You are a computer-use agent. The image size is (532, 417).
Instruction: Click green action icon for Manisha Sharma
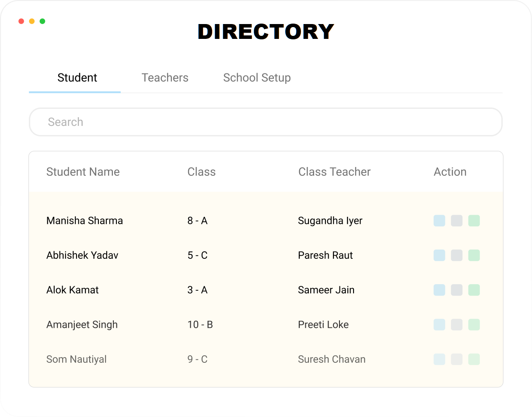click(x=474, y=221)
